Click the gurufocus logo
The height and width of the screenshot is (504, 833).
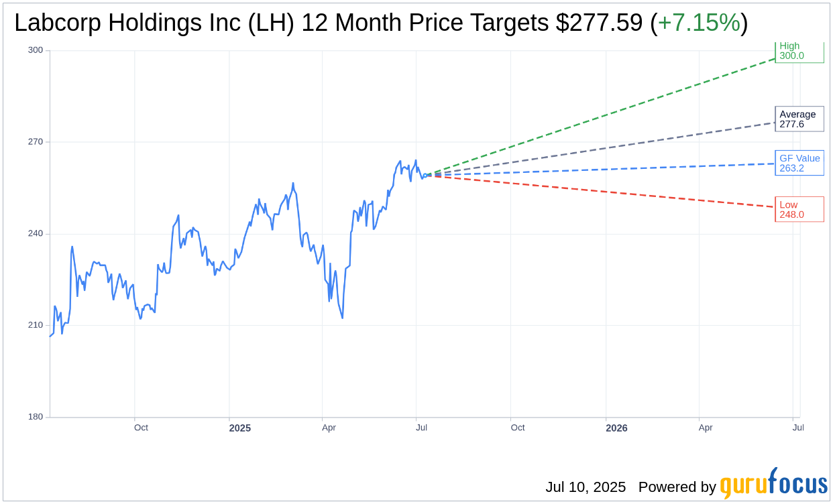(773, 484)
